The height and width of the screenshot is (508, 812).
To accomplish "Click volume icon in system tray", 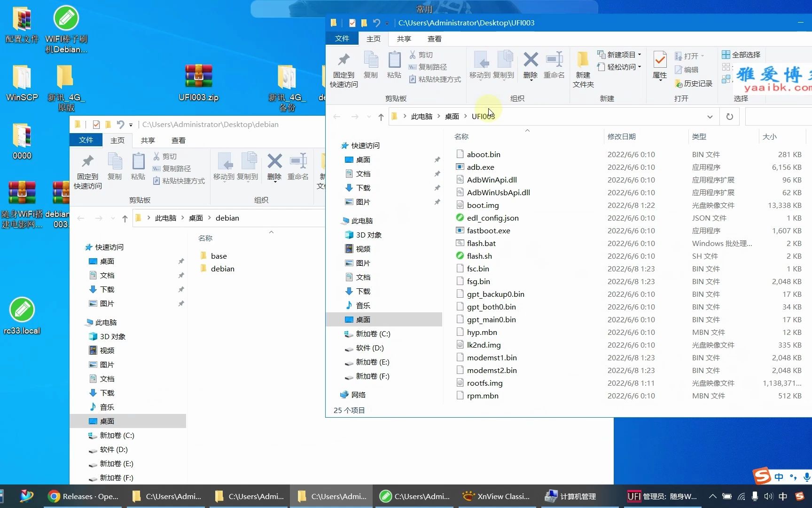I will pyautogui.click(x=768, y=496).
